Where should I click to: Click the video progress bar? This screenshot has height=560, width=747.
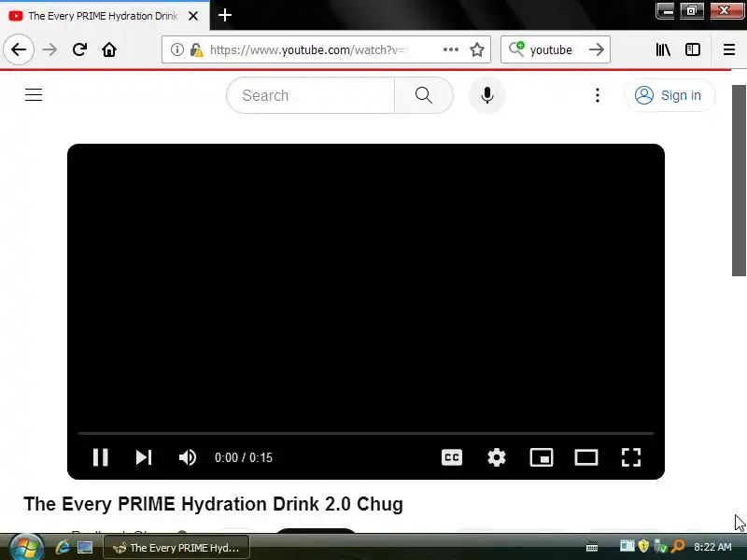point(366,433)
